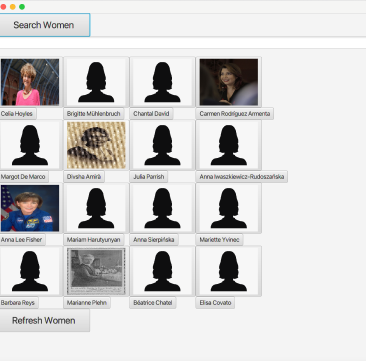The height and width of the screenshot is (361, 366).
Task: Focus the search text input field
Action: click(183, 43)
